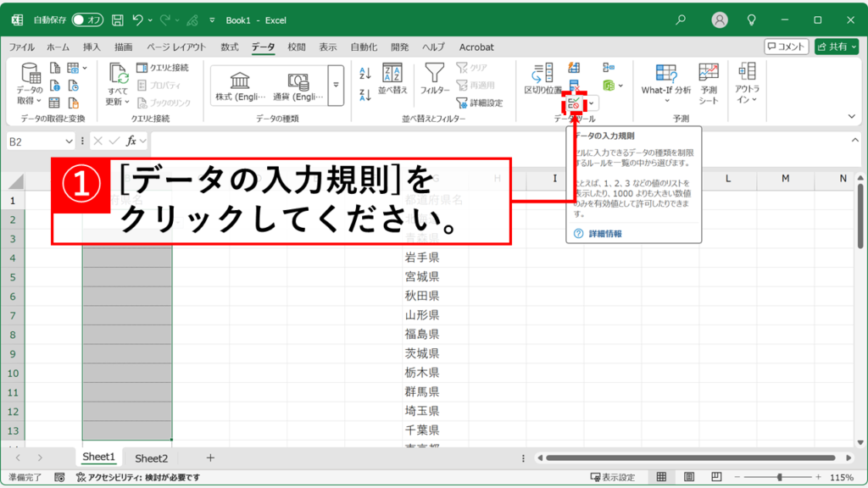Click the green Data Model icon
The width and height of the screenshot is (868, 488).
(609, 86)
